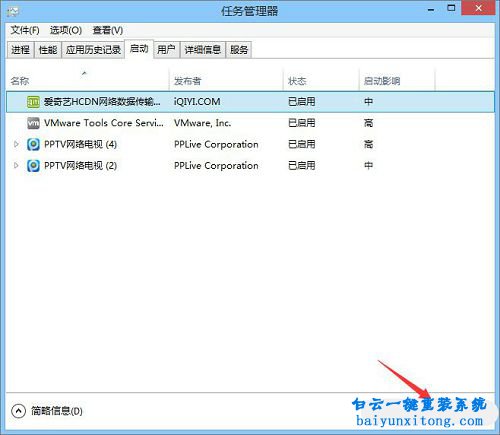Switch to the 服务 tab
500x435 pixels.
(239, 50)
